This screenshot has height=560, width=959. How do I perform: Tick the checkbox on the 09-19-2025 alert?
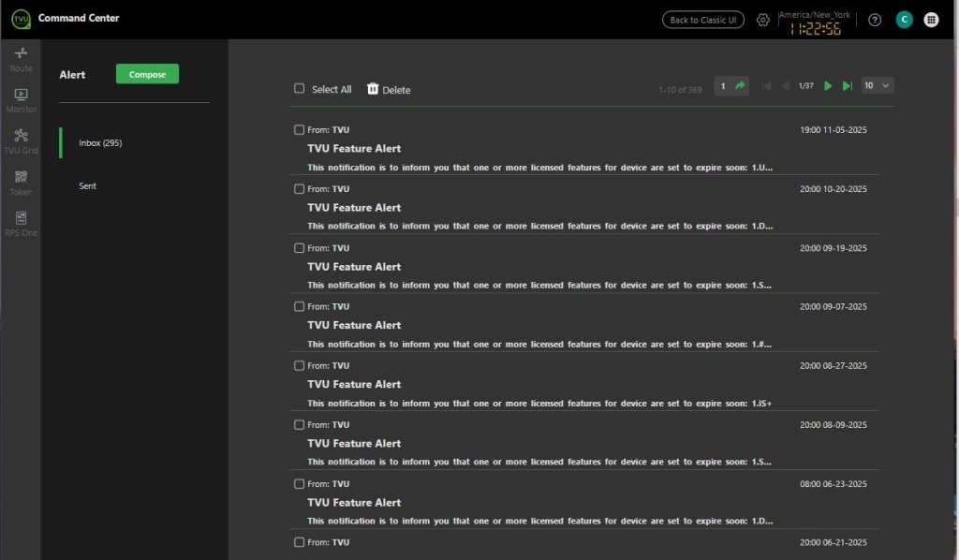pyautogui.click(x=300, y=247)
